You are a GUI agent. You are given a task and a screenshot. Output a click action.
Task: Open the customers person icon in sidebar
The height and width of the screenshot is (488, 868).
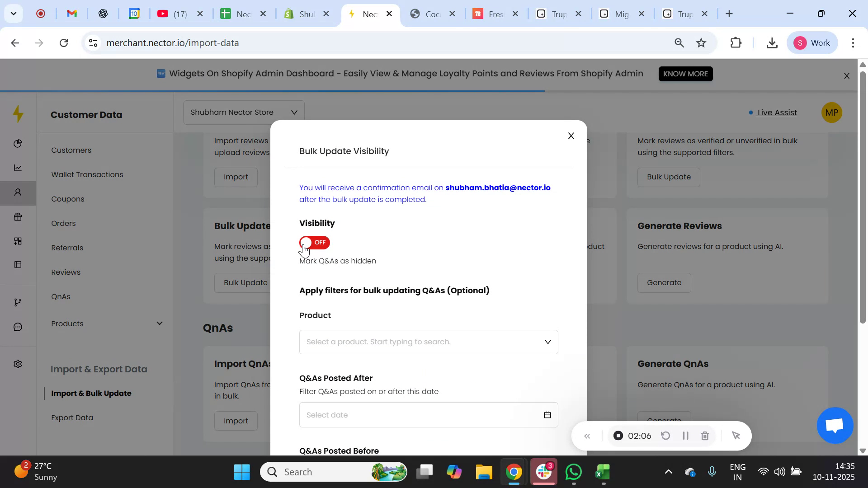point(18,193)
